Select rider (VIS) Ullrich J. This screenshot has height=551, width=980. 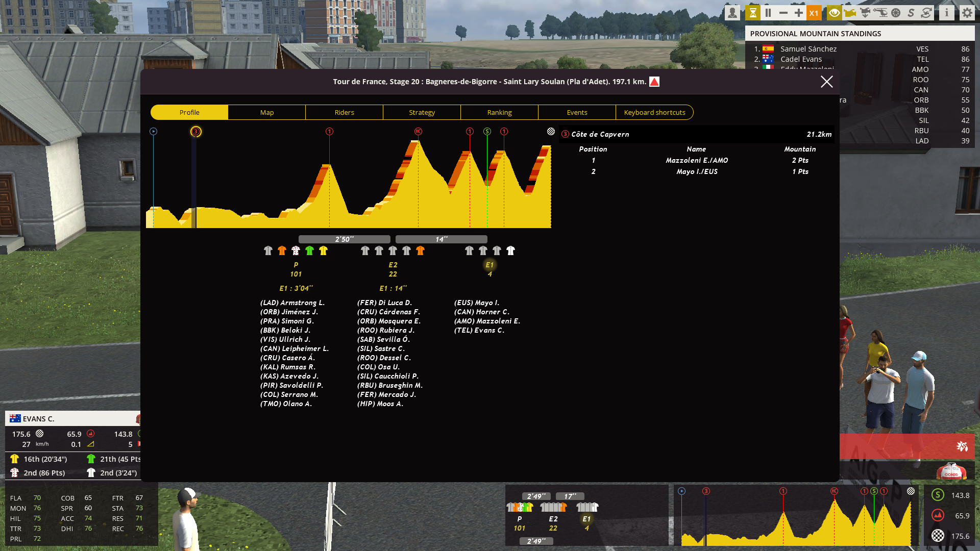285,339
